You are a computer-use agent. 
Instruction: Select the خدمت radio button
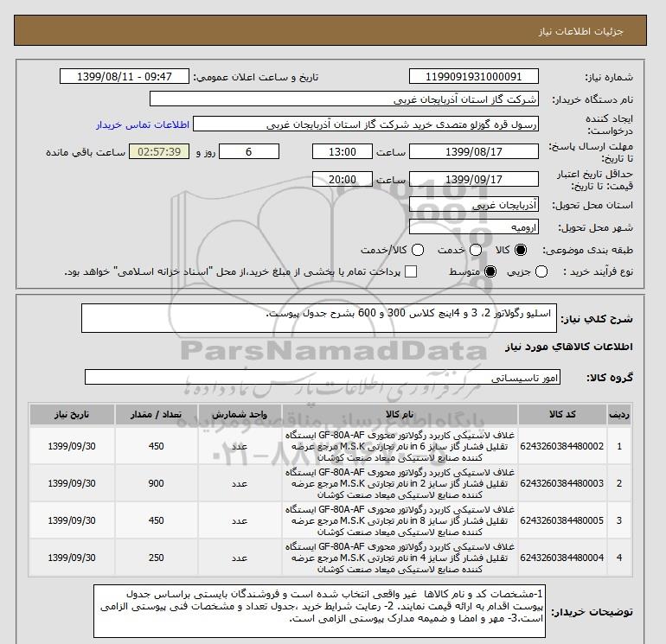pyautogui.click(x=476, y=250)
